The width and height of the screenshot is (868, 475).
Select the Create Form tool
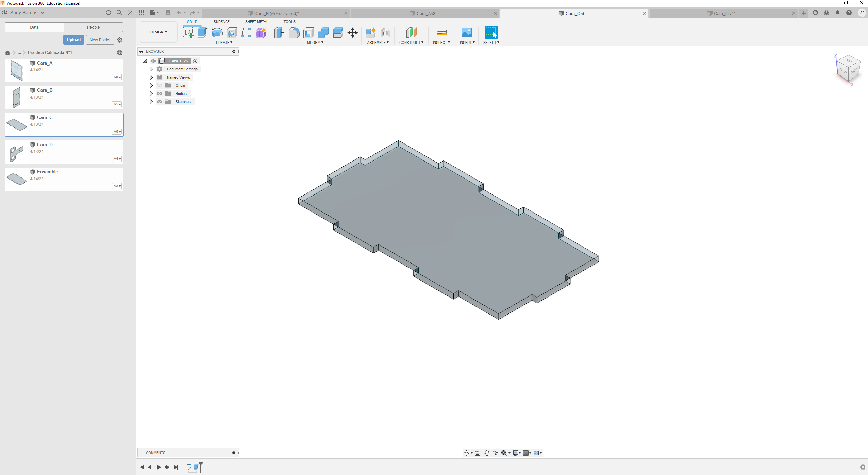pyautogui.click(x=261, y=33)
